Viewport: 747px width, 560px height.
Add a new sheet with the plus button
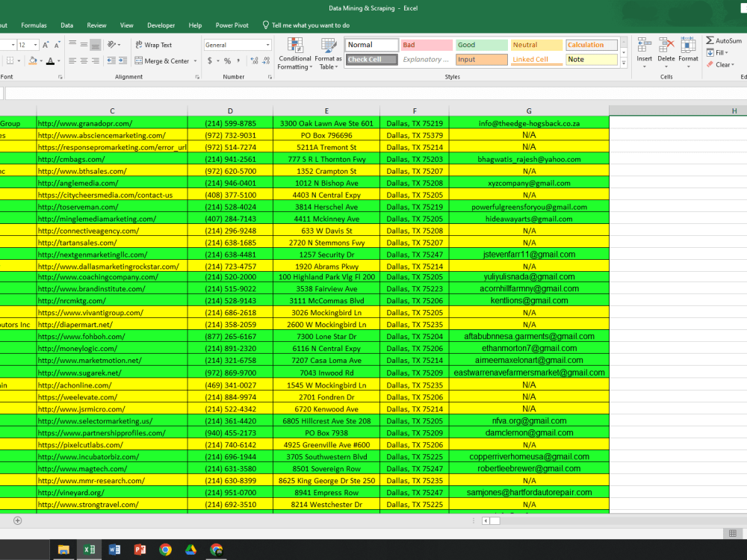[x=18, y=520]
